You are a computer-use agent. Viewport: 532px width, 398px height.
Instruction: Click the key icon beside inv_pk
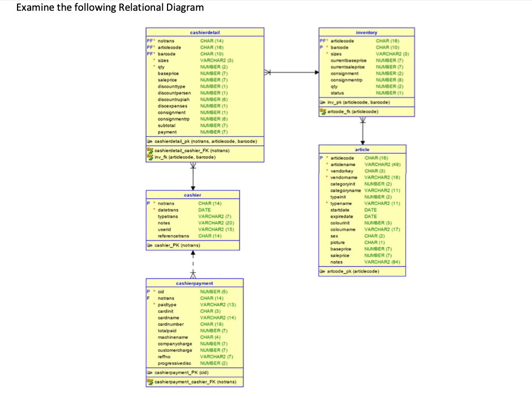click(x=323, y=102)
